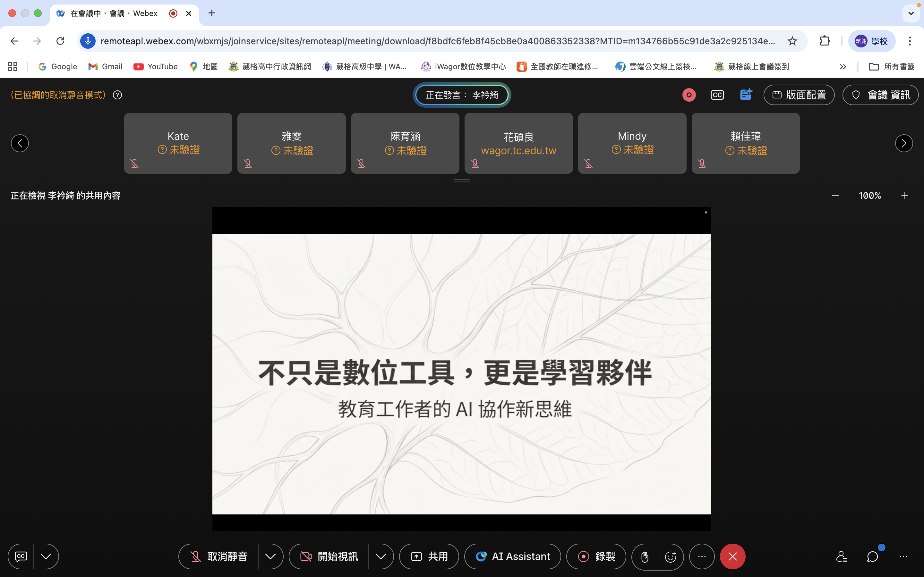Expand audio options arrow next to 取消靜音
Image resolution: width=924 pixels, height=577 pixels.
(x=270, y=557)
